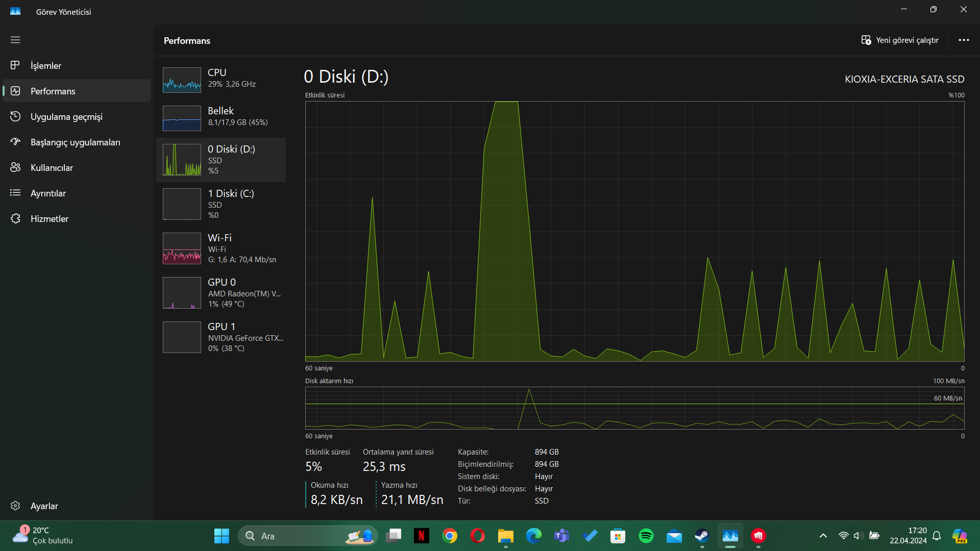The width and height of the screenshot is (980, 551).
Task: Select GPU 1 NVIDIA GeForce
Action: click(221, 337)
